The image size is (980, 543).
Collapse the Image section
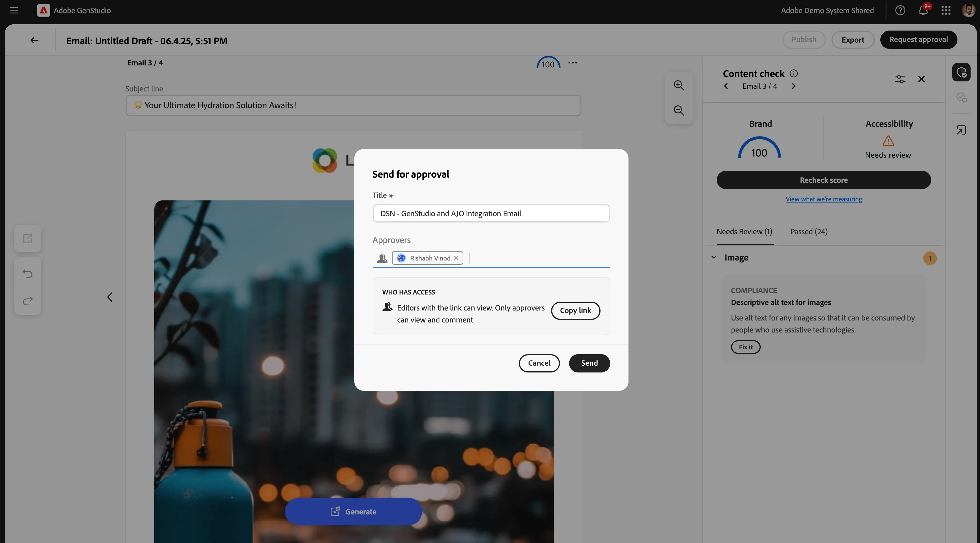(714, 257)
